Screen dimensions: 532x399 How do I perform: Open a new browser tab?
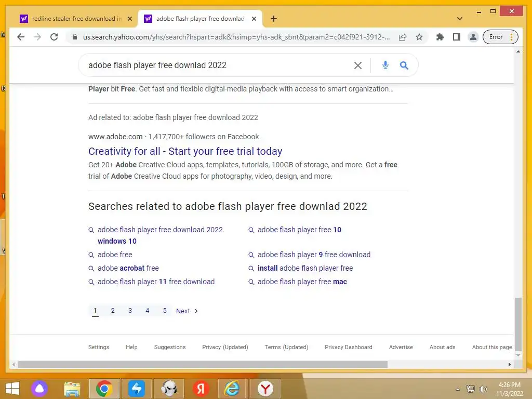(x=274, y=19)
